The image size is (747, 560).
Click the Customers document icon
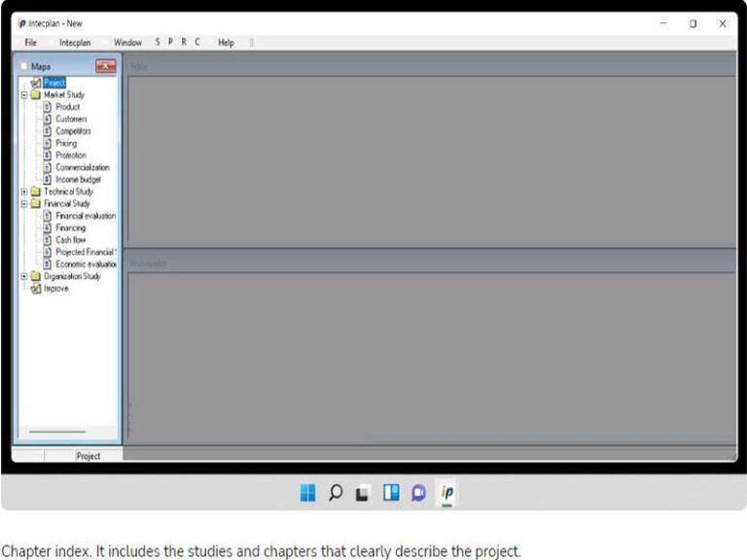47,119
